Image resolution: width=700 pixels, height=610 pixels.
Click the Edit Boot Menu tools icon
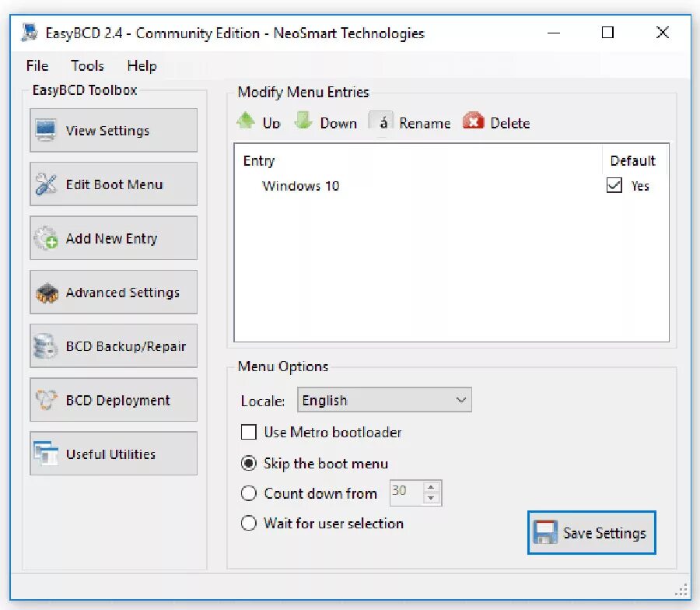46,184
